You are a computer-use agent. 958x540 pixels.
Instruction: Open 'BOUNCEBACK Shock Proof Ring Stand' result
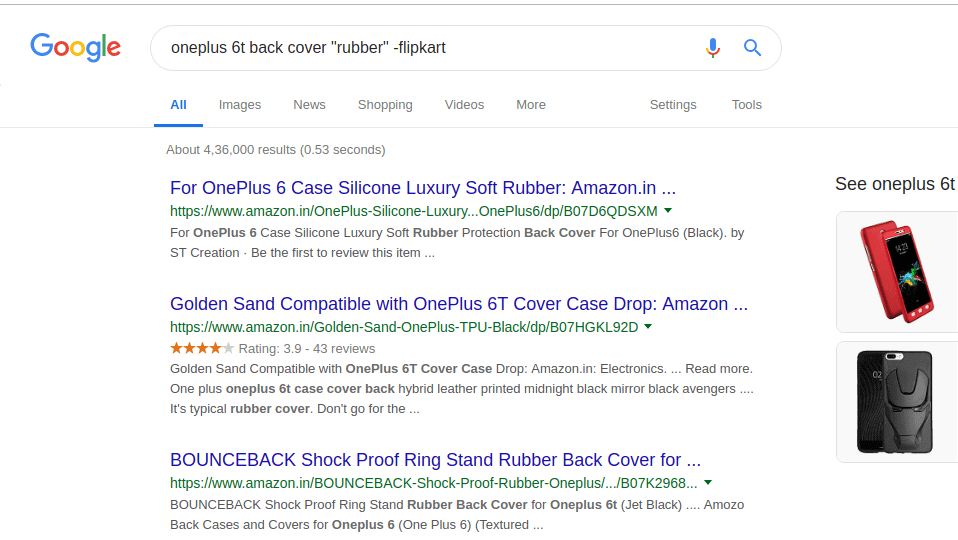[435, 459]
